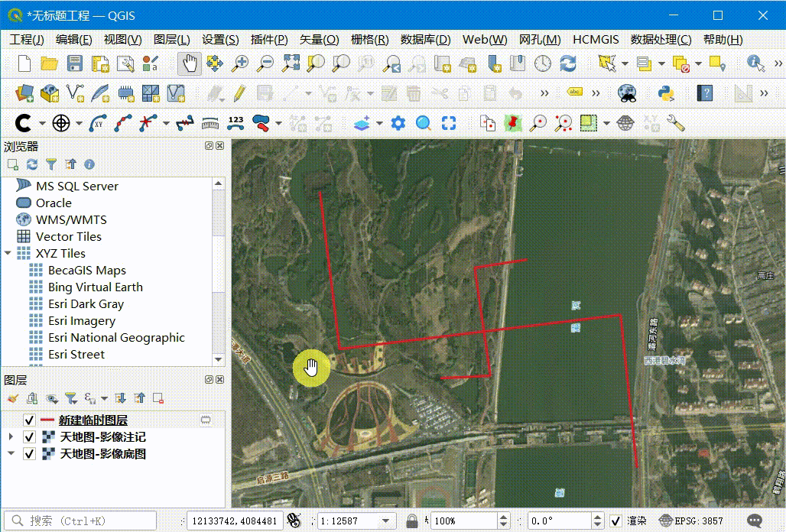The width and height of the screenshot is (786, 532).
Task: Click the Browser panel scroll down arrow
Action: click(x=218, y=359)
